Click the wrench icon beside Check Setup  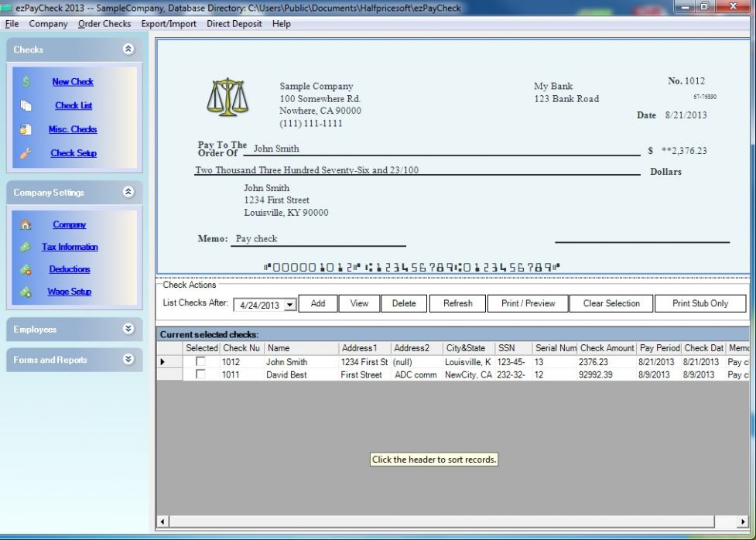tap(26, 153)
